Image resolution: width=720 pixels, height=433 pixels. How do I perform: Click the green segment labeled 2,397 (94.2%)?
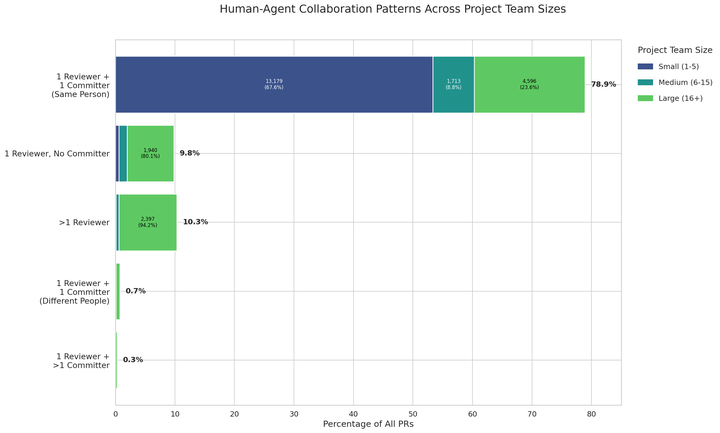pos(148,222)
